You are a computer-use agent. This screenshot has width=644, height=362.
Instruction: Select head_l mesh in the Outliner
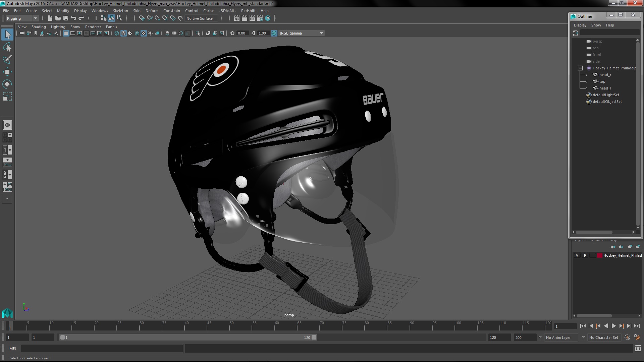click(605, 88)
